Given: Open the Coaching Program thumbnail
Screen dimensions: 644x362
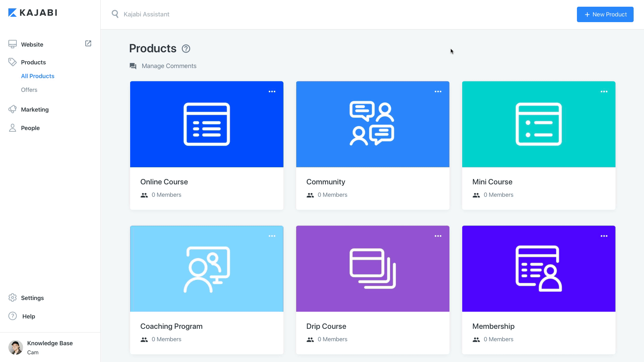Looking at the screenshot, I should point(207,269).
